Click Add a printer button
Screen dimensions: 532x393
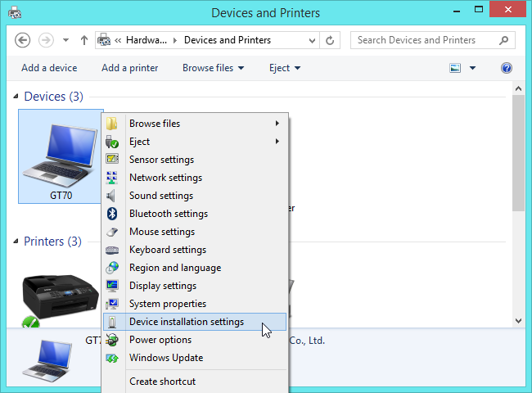(x=129, y=68)
